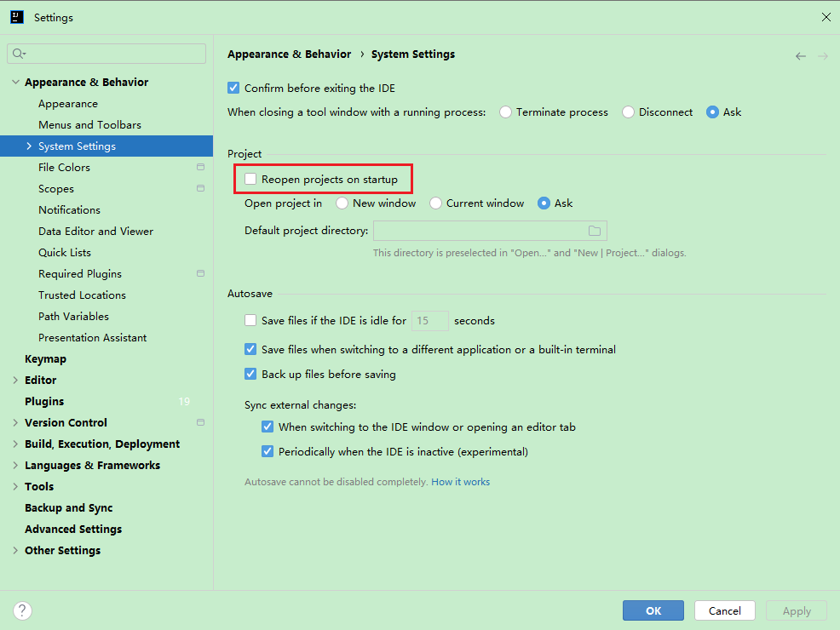
Task: Open the Keymap settings page
Action: [45, 359]
